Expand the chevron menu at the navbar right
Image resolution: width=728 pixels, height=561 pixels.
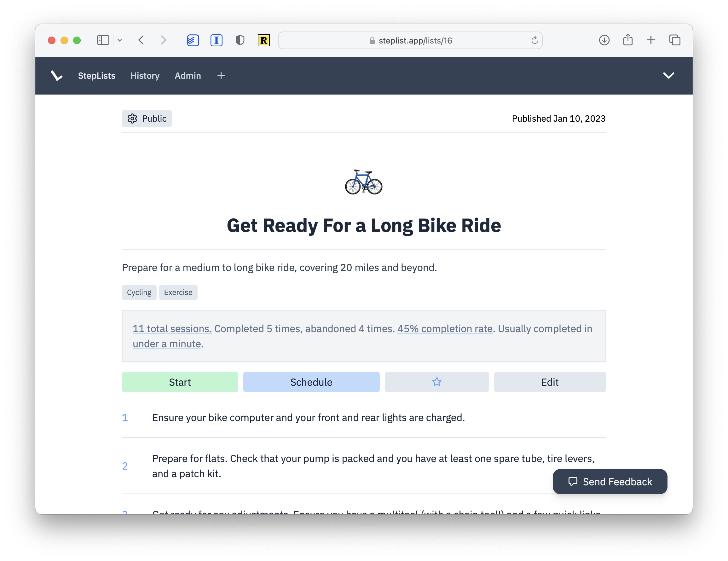point(669,76)
